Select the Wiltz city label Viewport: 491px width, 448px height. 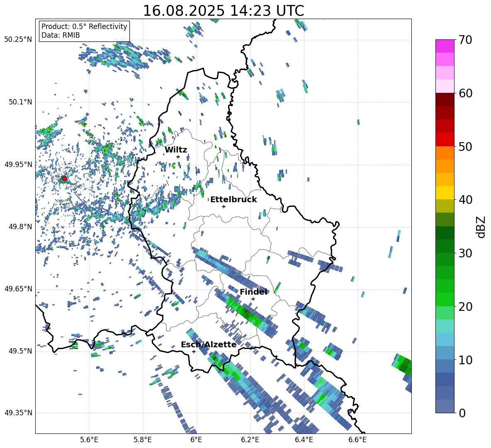(x=176, y=150)
